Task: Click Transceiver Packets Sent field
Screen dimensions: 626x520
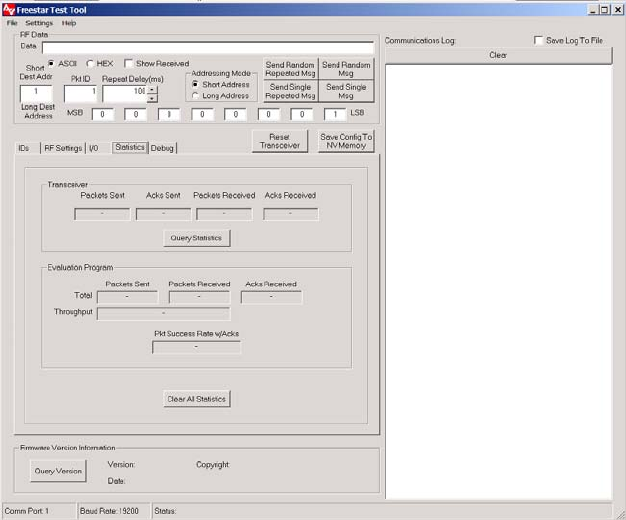Action: point(102,214)
